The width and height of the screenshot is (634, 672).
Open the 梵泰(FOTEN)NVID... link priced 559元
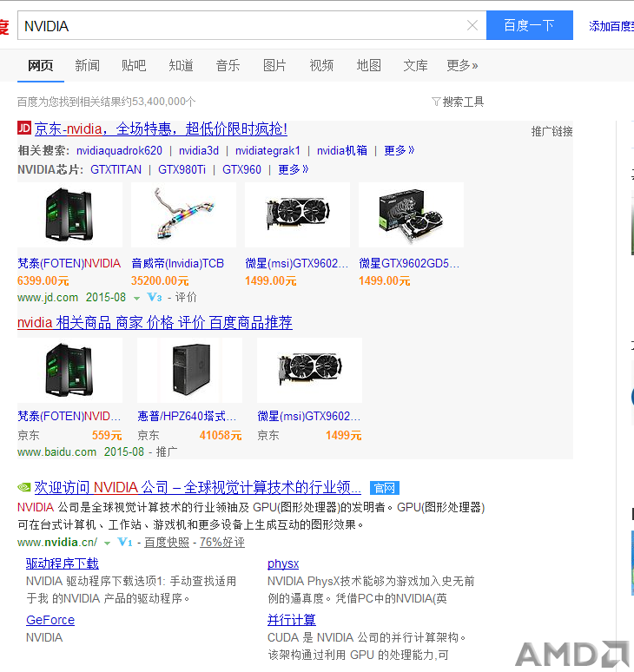69,416
